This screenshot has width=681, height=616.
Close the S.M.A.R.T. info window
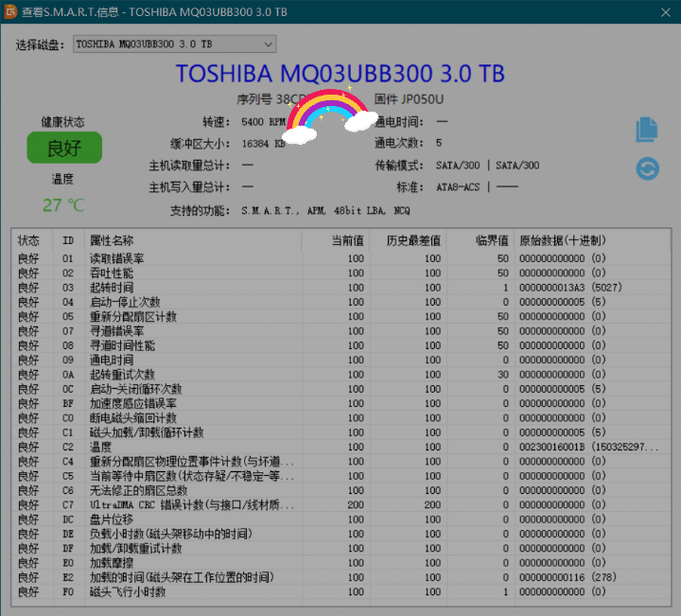[666, 12]
